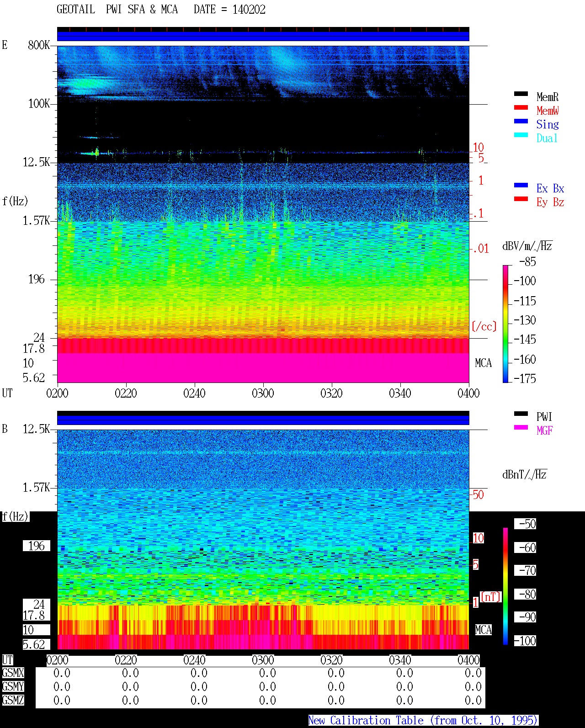Viewport: 585px width, 728px height.
Task: Click the red [/cc] density unit label
Action: (x=484, y=326)
